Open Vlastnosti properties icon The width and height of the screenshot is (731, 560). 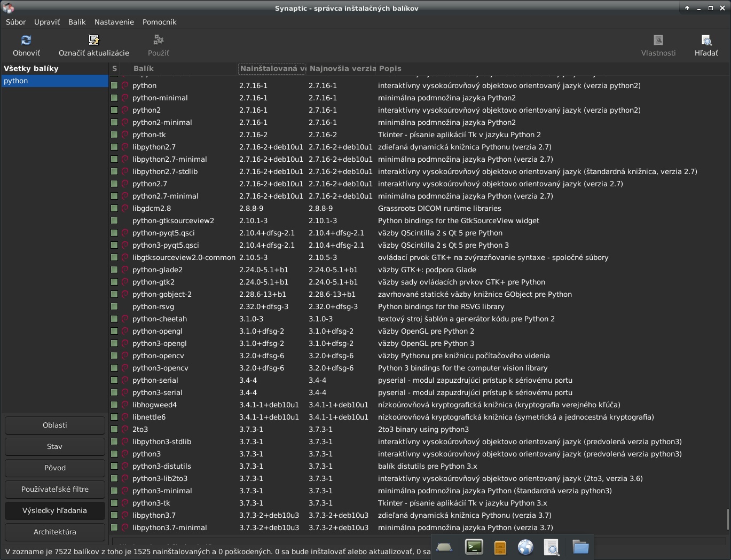tap(658, 40)
